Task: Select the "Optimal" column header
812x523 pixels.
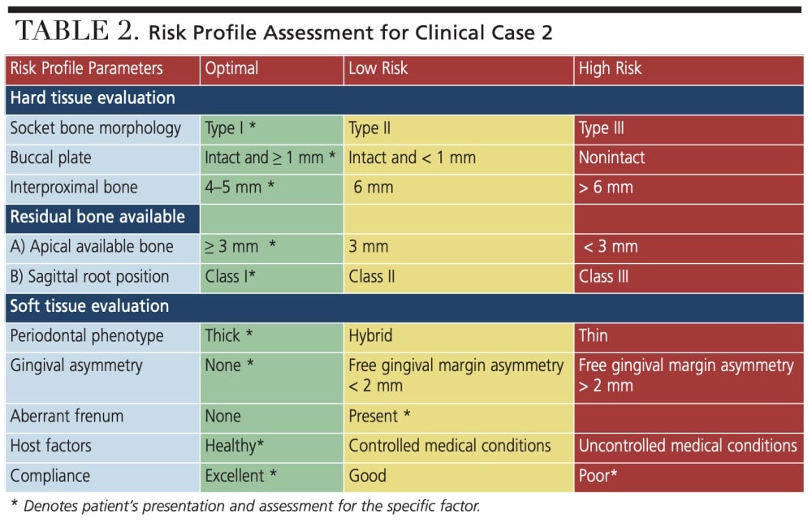Action: coord(231,68)
